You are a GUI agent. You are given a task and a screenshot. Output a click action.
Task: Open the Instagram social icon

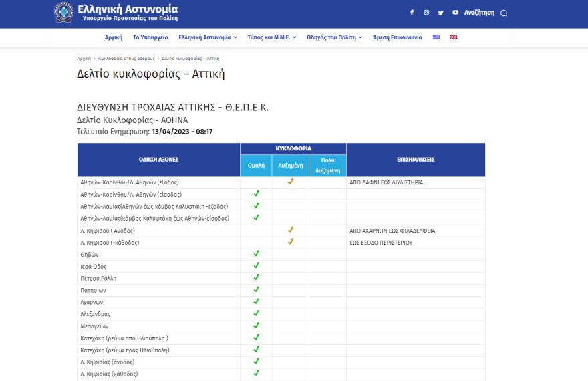pyautogui.click(x=426, y=13)
